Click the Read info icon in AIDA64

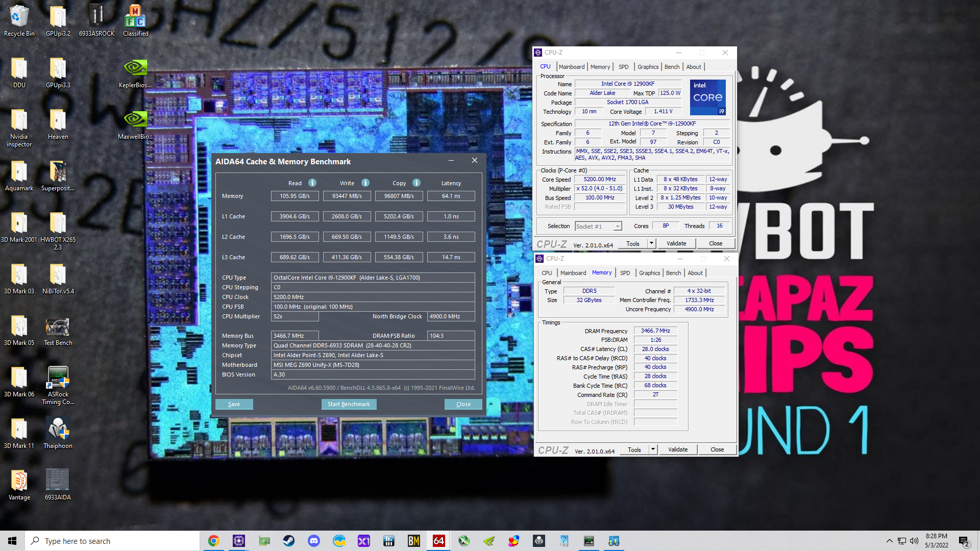point(312,183)
